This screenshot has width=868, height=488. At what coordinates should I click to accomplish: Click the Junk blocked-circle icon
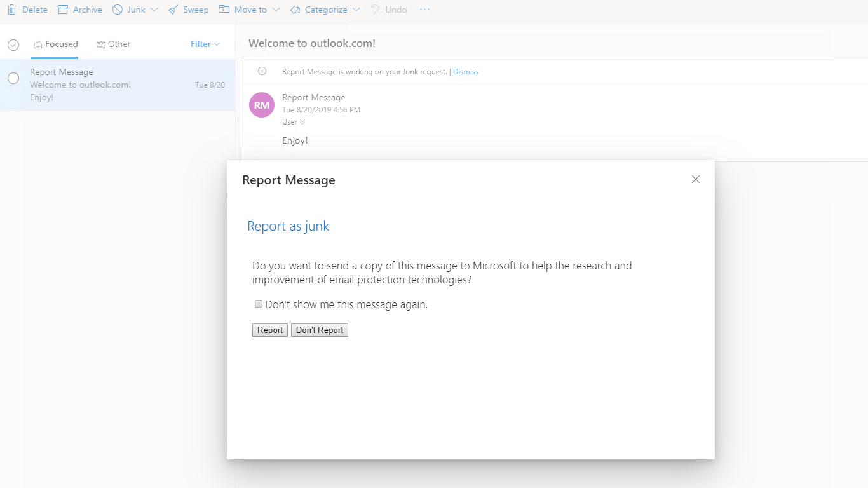coord(118,10)
